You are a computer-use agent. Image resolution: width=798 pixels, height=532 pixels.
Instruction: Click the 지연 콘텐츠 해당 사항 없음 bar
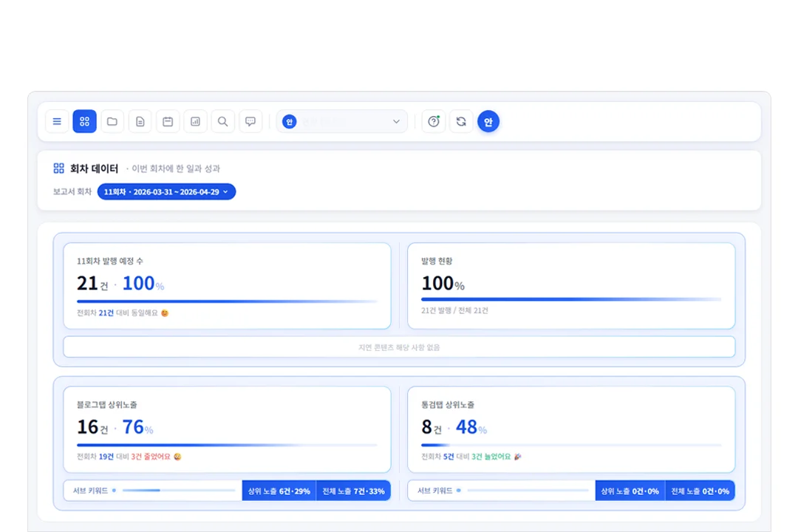399,347
